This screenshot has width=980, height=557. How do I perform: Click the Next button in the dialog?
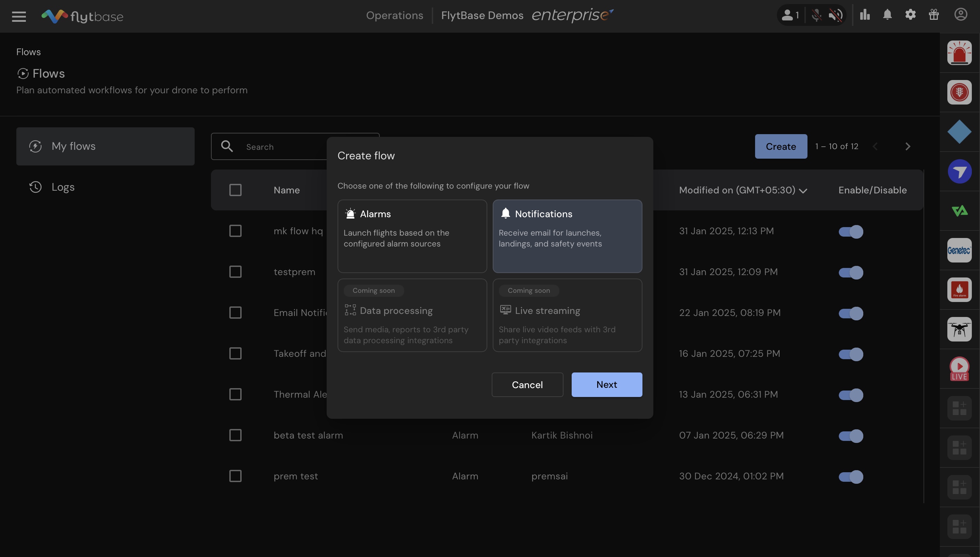(607, 384)
